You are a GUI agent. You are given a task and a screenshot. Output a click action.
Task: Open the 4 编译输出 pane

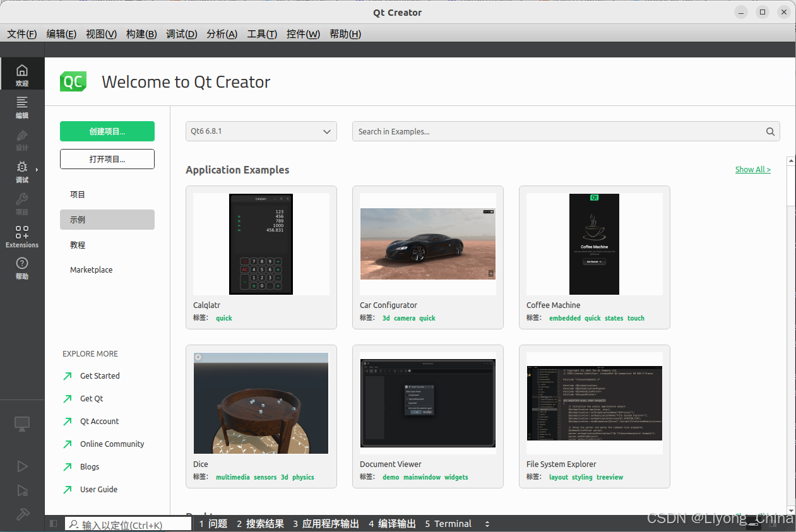coord(392,524)
